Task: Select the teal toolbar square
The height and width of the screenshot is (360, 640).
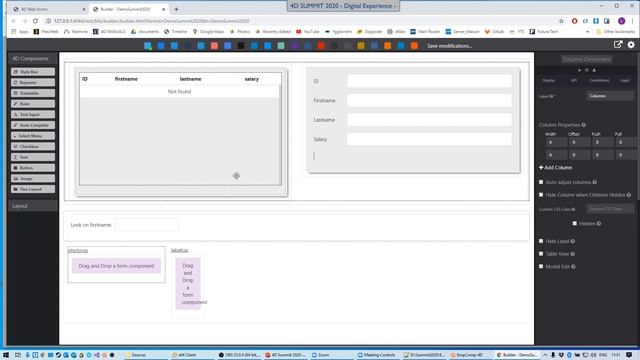Action: coord(281,46)
